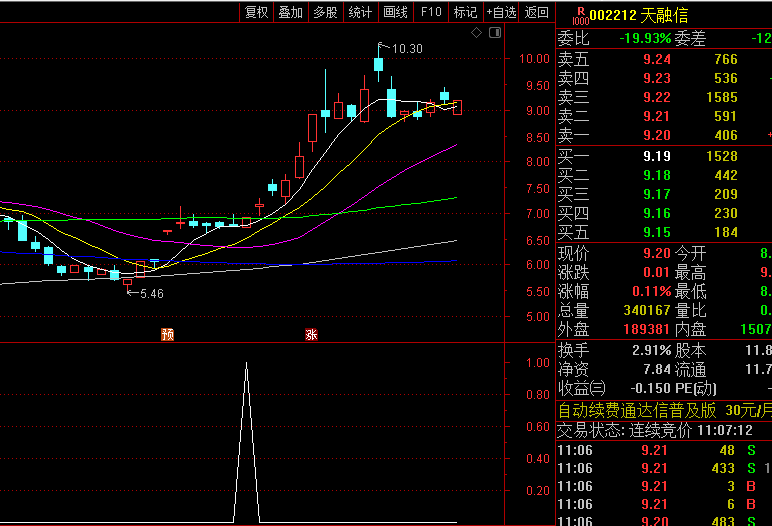Click 买一 price 9.19
The width and height of the screenshot is (772, 526).
click(x=657, y=157)
